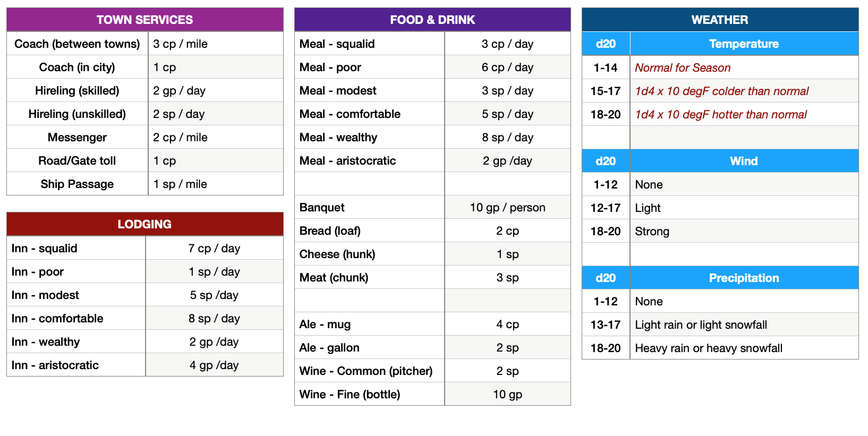Select the Cheese (hunk) row label

pyautogui.click(x=369, y=254)
